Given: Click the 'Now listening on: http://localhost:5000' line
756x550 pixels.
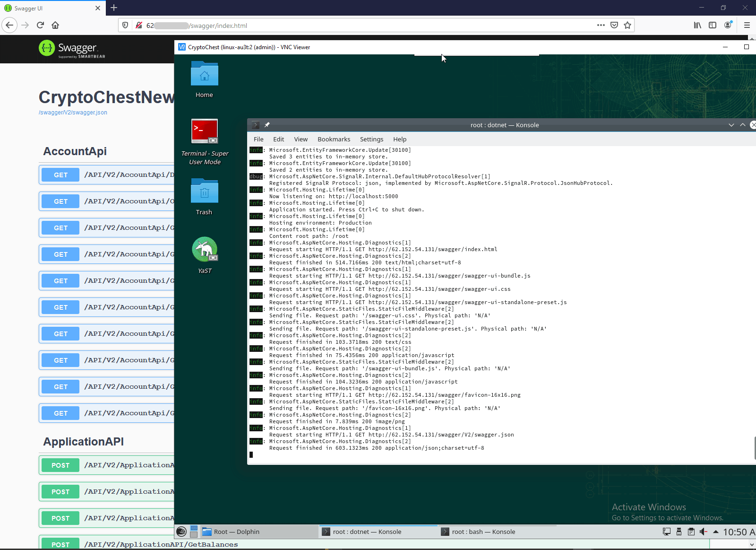Looking at the screenshot, I should (334, 196).
